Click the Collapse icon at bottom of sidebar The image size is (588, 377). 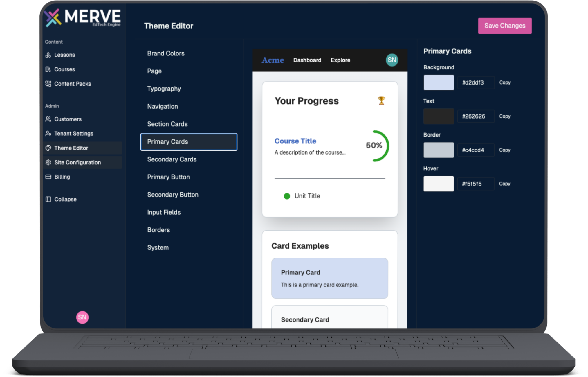tap(49, 199)
